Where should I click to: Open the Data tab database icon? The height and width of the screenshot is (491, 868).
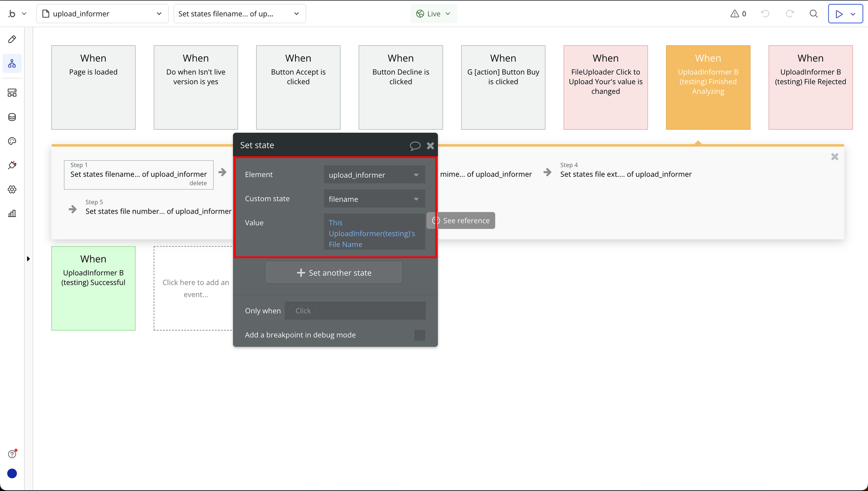click(12, 117)
